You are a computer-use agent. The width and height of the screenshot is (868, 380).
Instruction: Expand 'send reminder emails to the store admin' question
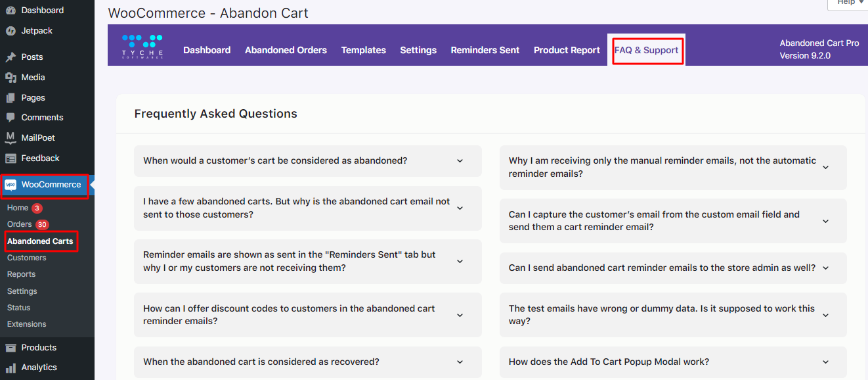click(673, 268)
